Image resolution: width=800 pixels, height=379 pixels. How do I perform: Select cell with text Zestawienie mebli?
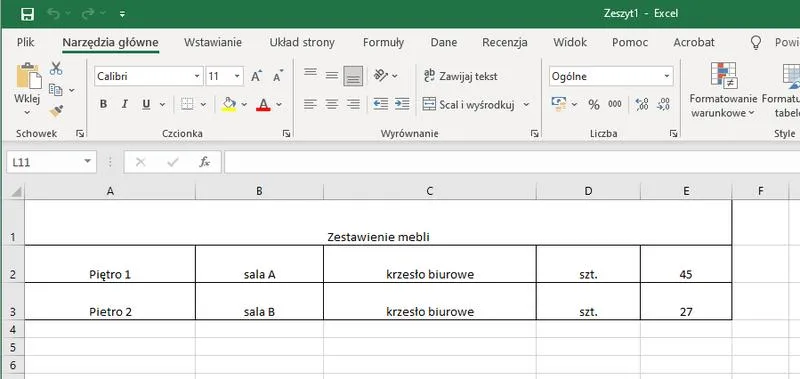click(378, 223)
